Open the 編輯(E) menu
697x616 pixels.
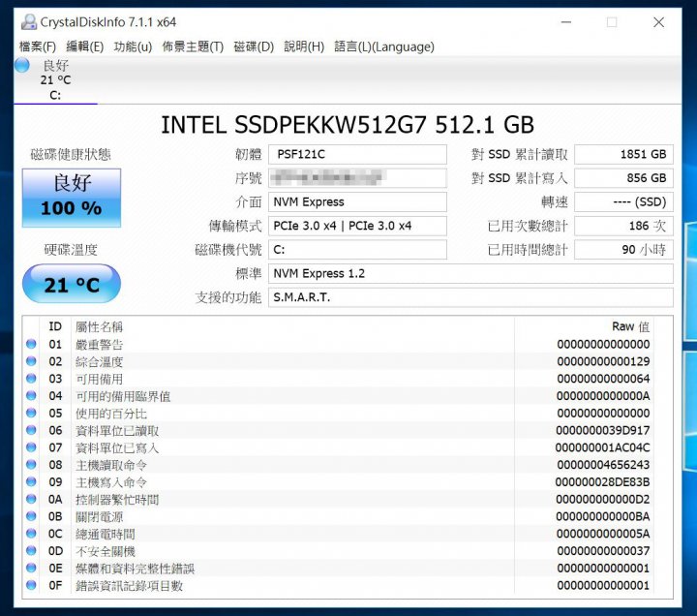(84, 46)
